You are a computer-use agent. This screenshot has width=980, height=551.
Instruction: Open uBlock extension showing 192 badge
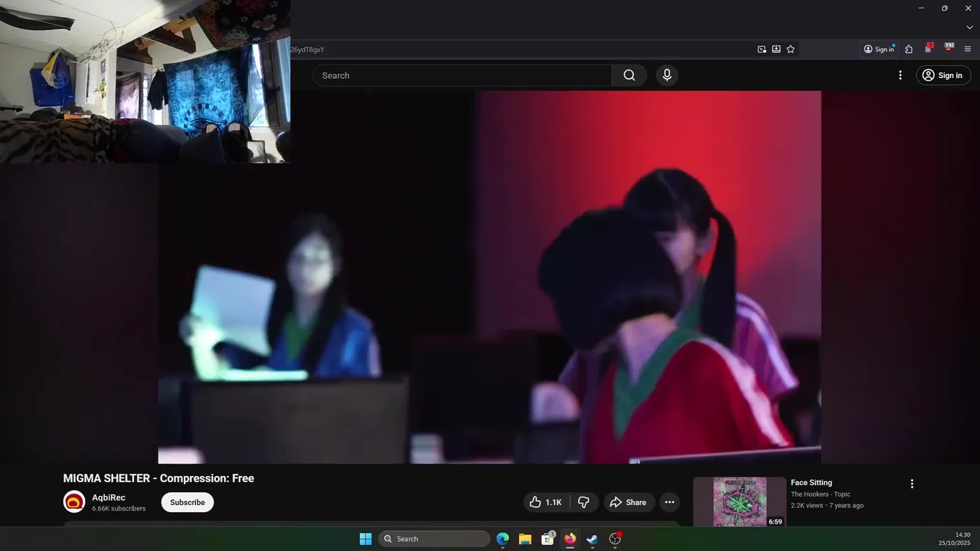(949, 48)
